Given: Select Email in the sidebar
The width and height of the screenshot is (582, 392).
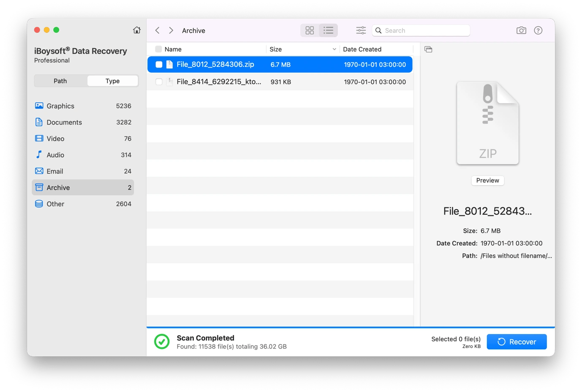Looking at the screenshot, I should [83, 171].
